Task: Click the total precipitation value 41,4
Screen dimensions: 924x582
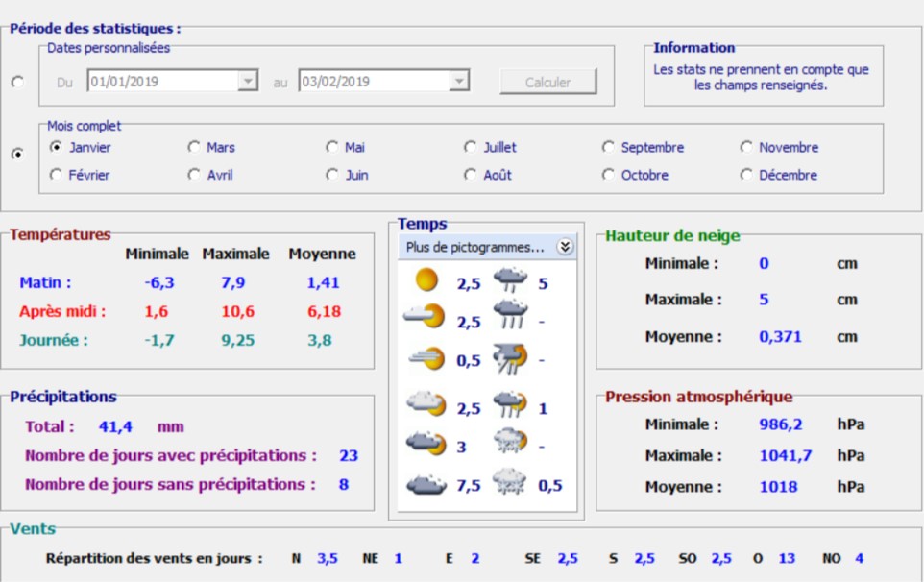Action: coord(115,426)
